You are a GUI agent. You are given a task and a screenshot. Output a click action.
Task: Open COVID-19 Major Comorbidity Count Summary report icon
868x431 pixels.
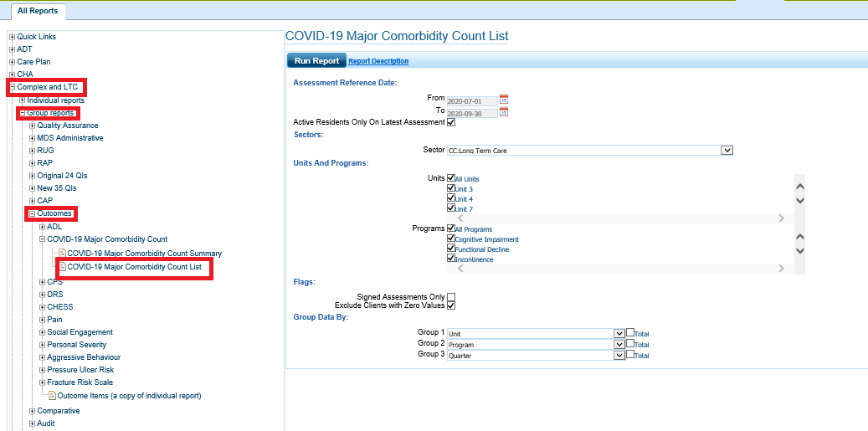click(63, 254)
